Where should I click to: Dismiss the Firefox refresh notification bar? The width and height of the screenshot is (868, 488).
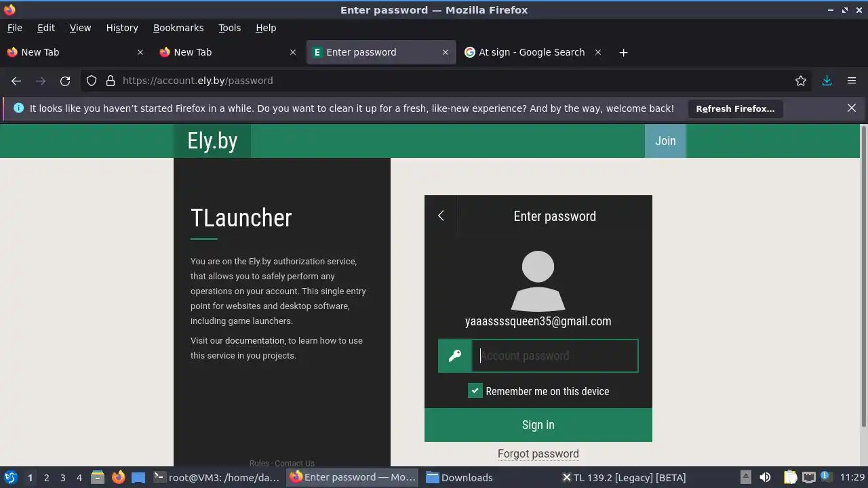[x=852, y=108]
